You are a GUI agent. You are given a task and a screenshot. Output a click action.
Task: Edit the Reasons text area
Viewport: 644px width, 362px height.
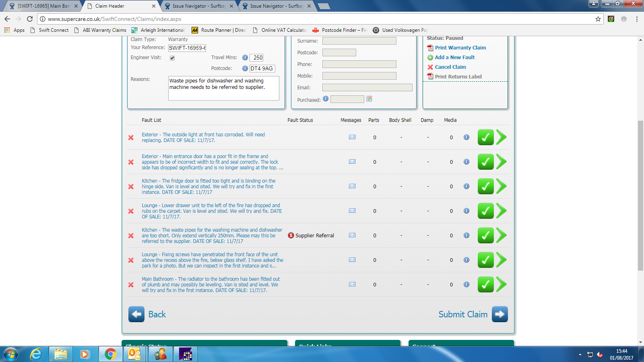point(224,88)
